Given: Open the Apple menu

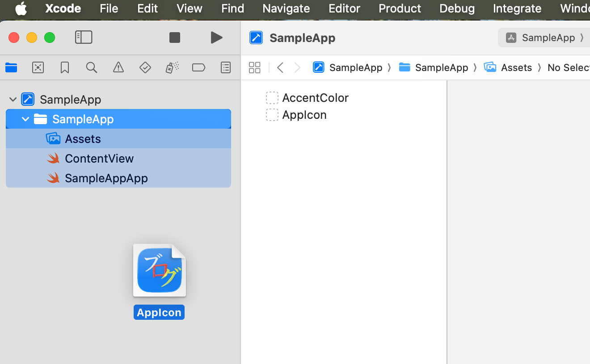Looking at the screenshot, I should pos(21,8).
